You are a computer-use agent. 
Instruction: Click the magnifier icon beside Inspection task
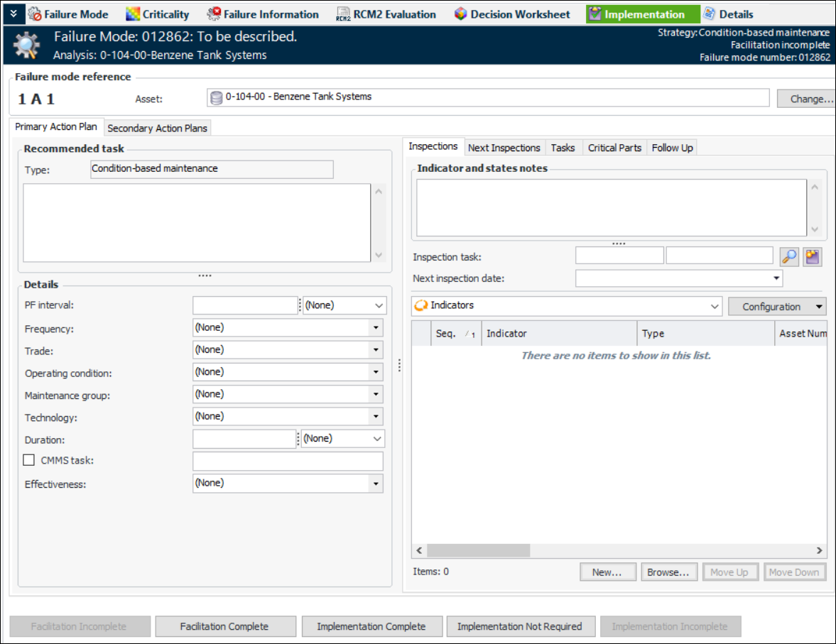point(789,257)
